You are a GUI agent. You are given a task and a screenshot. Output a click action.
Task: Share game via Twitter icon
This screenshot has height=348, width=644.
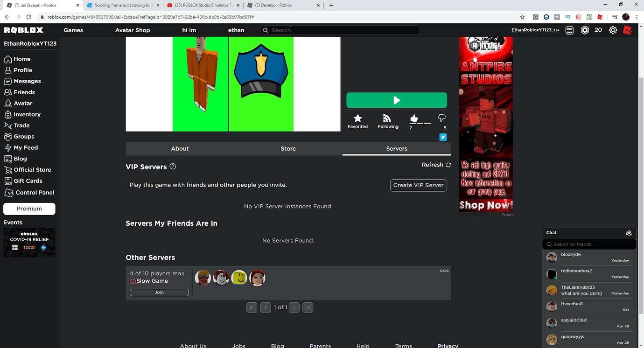point(443,137)
